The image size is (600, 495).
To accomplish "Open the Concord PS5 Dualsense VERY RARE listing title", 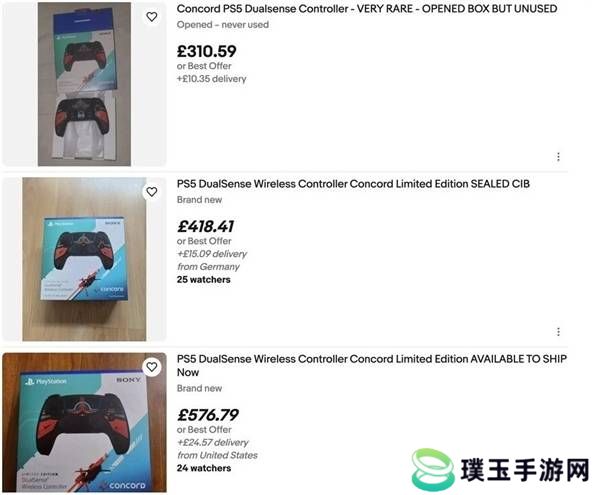I will (x=367, y=8).
